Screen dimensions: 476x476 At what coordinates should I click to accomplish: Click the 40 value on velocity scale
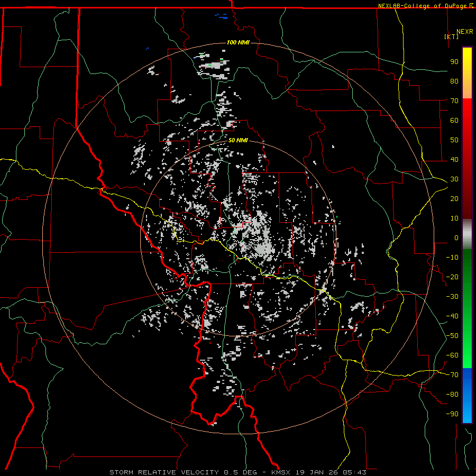(454, 160)
